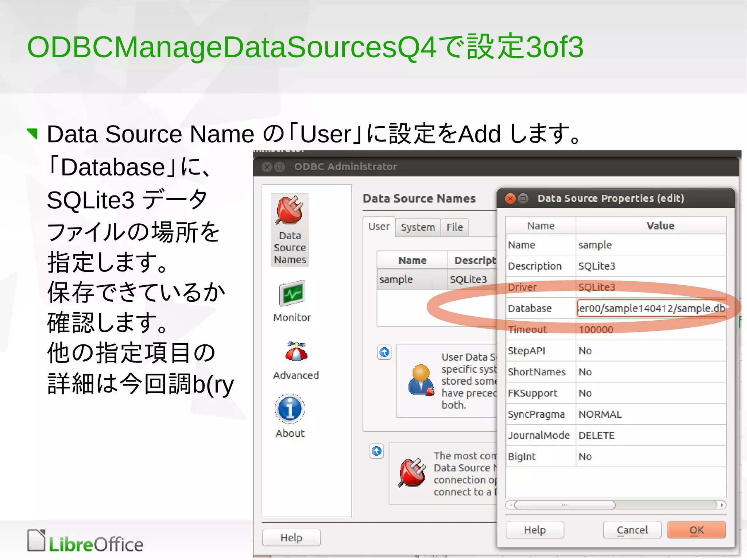Select the Description value 'SQLite3' cell
Image resolution: width=747 pixels, height=560 pixels.
click(651, 266)
